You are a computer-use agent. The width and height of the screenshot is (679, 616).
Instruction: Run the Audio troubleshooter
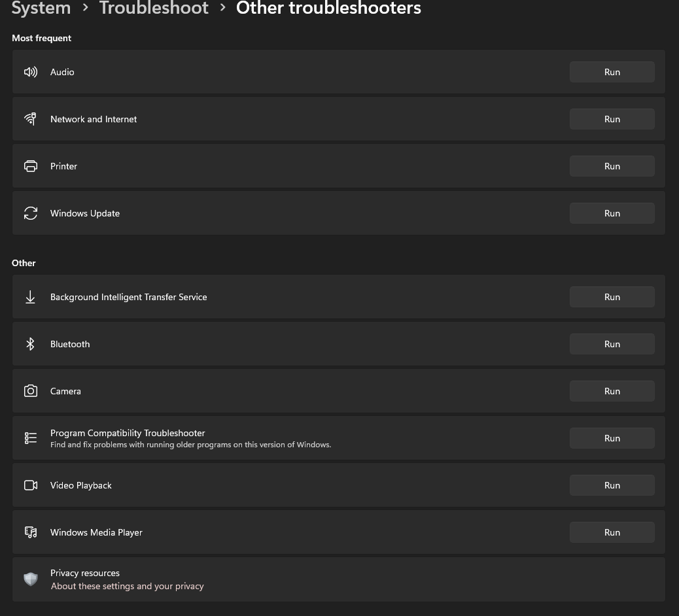tap(612, 72)
